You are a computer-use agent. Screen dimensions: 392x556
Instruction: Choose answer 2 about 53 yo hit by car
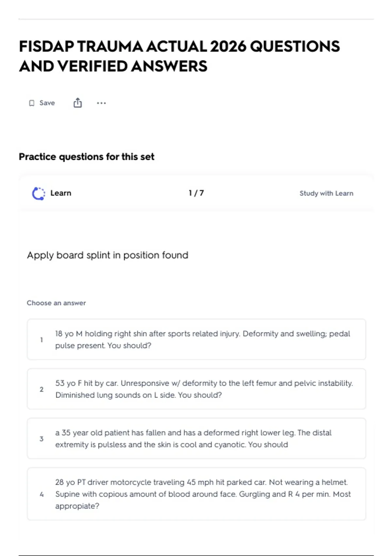coord(196,389)
